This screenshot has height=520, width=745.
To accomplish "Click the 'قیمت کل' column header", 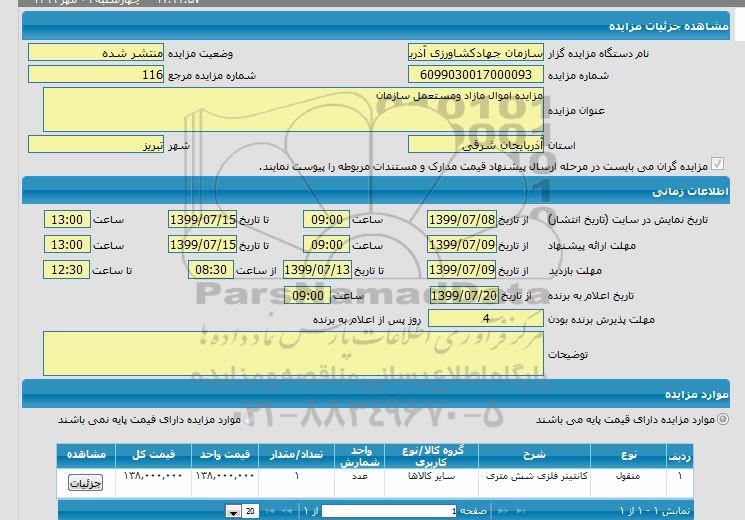I will pyautogui.click(x=153, y=456).
